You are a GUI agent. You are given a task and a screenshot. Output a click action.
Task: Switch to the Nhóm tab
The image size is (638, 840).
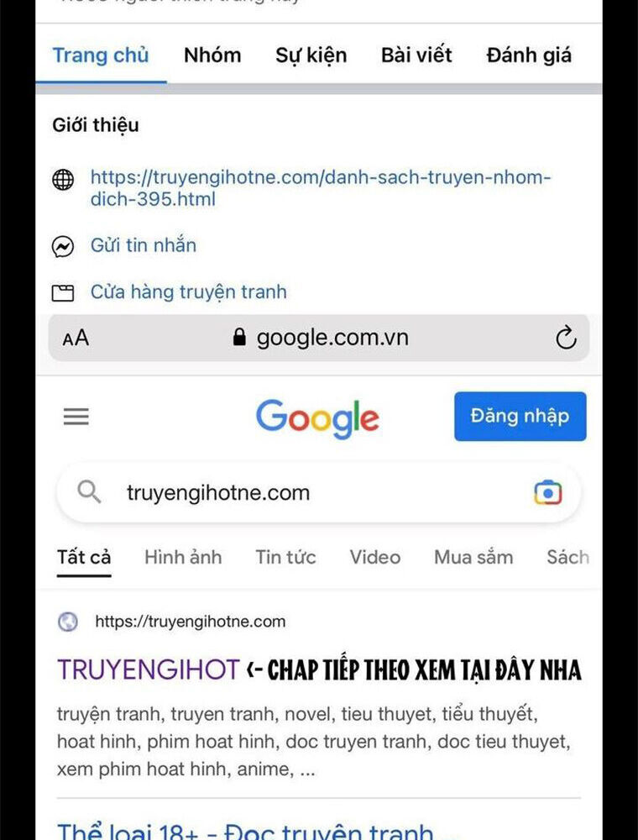212,55
